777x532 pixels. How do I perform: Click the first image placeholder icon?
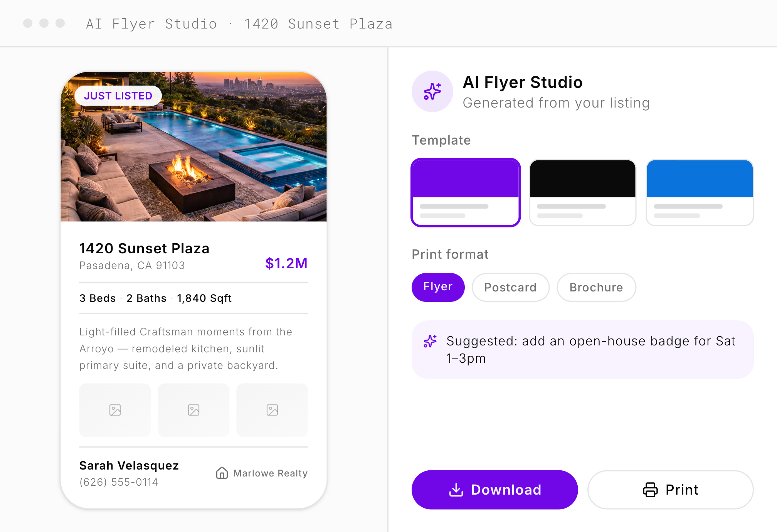coord(115,410)
